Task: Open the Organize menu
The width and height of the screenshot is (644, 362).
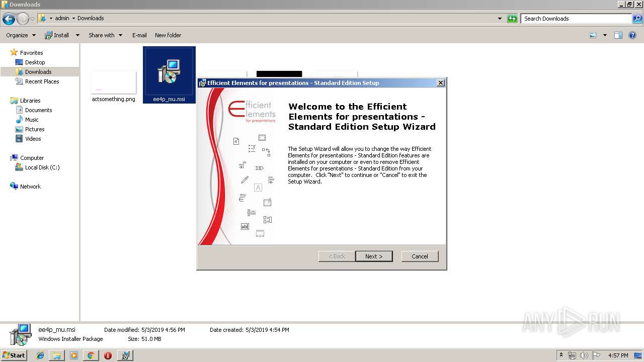Action: [x=21, y=35]
